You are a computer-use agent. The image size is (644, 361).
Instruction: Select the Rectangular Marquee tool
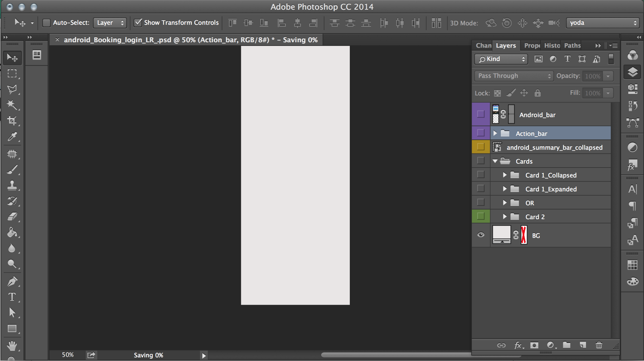(12, 73)
